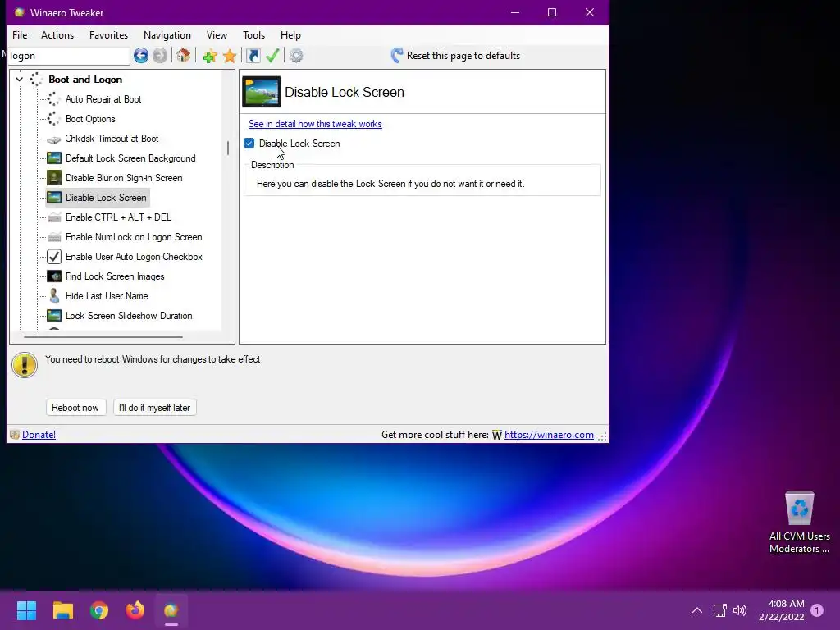The height and width of the screenshot is (630, 840).
Task: Click I'll do it myself later
Action: [x=155, y=408]
